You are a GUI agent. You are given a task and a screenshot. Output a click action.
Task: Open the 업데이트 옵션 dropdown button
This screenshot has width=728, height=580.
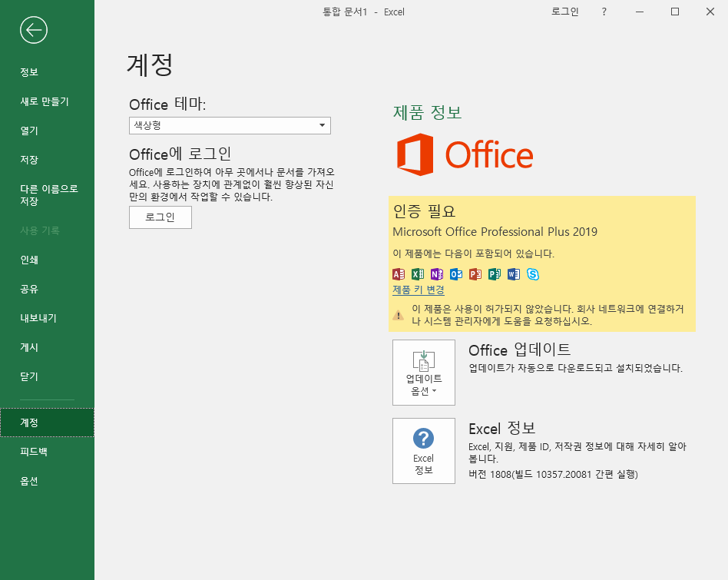click(x=423, y=373)
